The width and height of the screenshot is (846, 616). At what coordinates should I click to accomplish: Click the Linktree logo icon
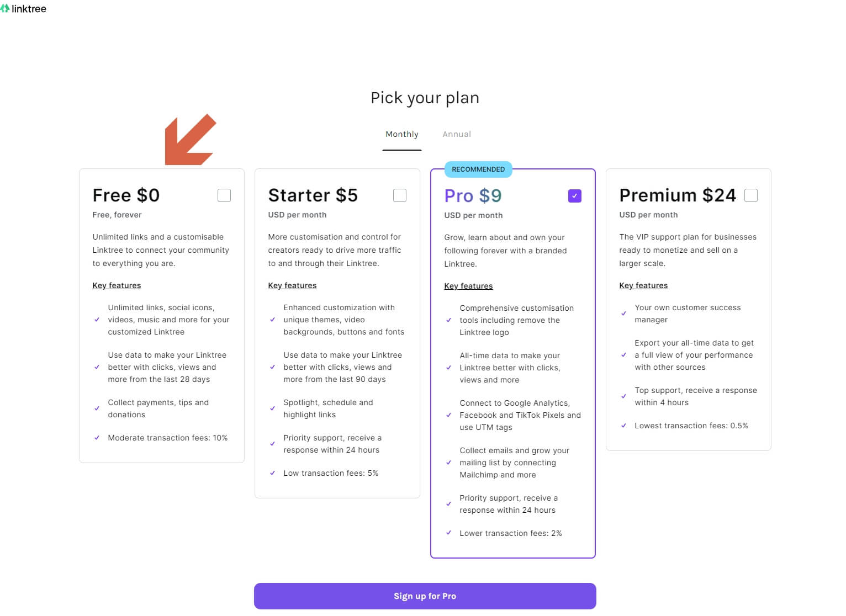click(6, 8)
